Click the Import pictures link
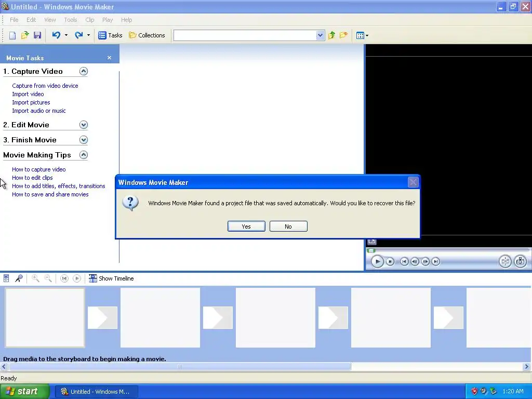Image resolution: width=532 pixels, height=399 pixels. coord(31,102)
